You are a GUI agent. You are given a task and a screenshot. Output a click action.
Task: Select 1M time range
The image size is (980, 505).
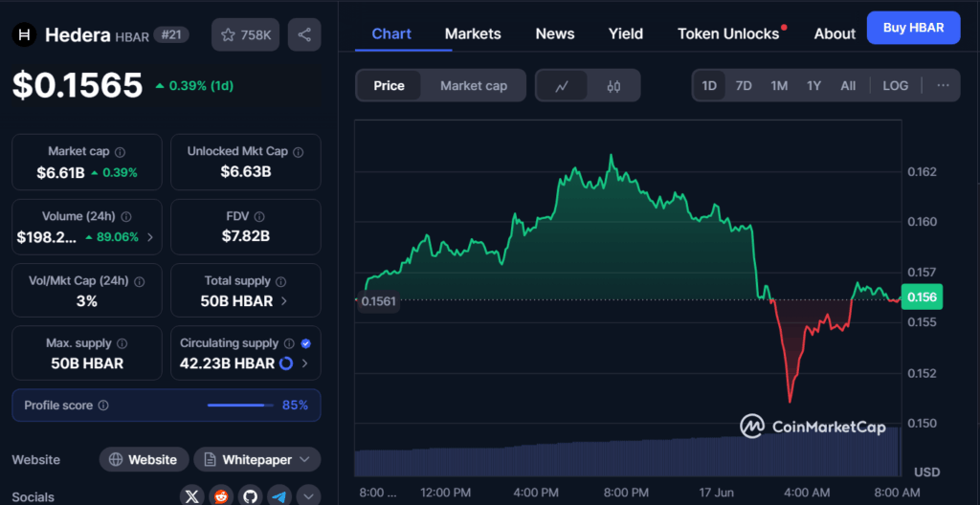(779, 86)
